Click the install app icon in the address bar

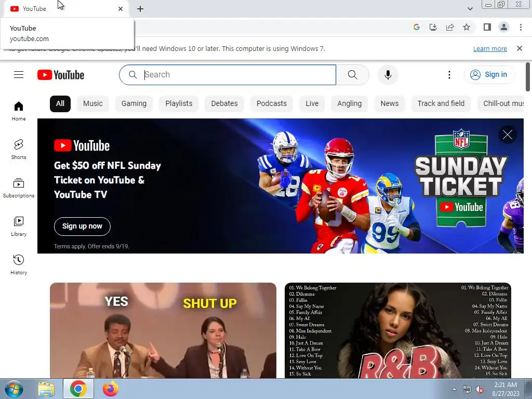tap(433, 27)
